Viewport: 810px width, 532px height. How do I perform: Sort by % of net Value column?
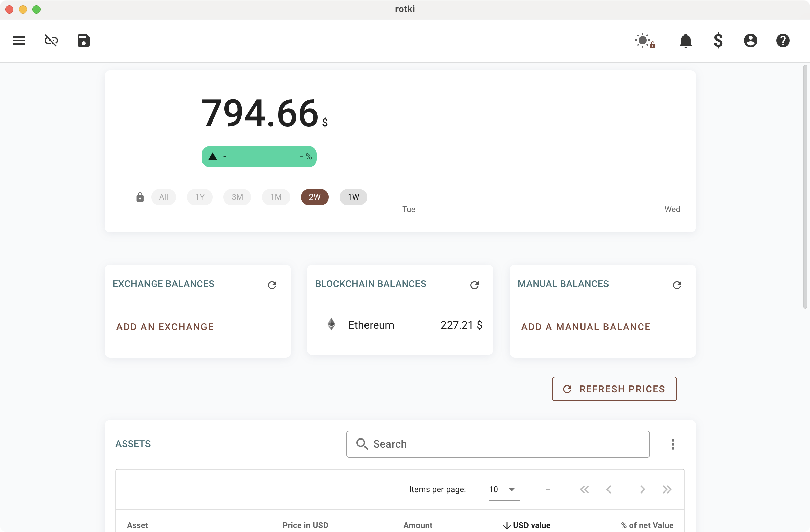pyautogui.click(x=647, y=525)
